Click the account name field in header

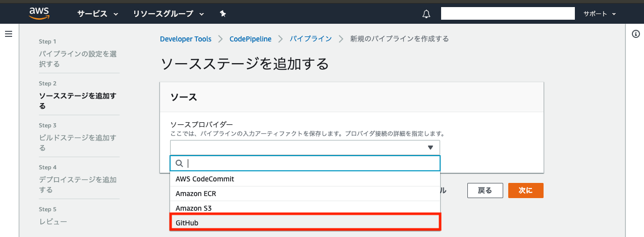point(508,14)
